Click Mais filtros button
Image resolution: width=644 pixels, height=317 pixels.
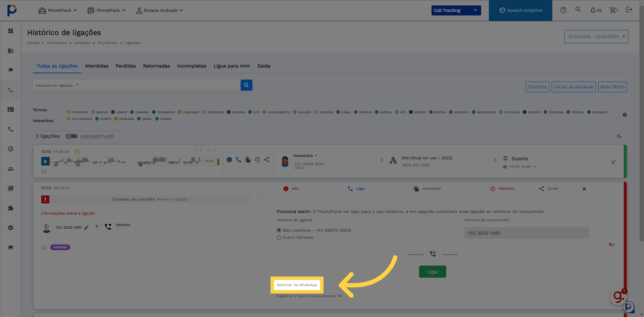(x=613, y=87)
